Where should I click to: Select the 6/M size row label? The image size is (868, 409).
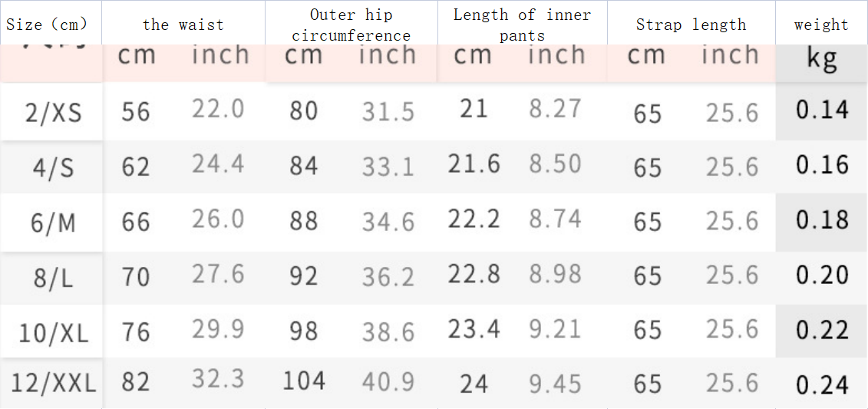click(x=53, y=223)
